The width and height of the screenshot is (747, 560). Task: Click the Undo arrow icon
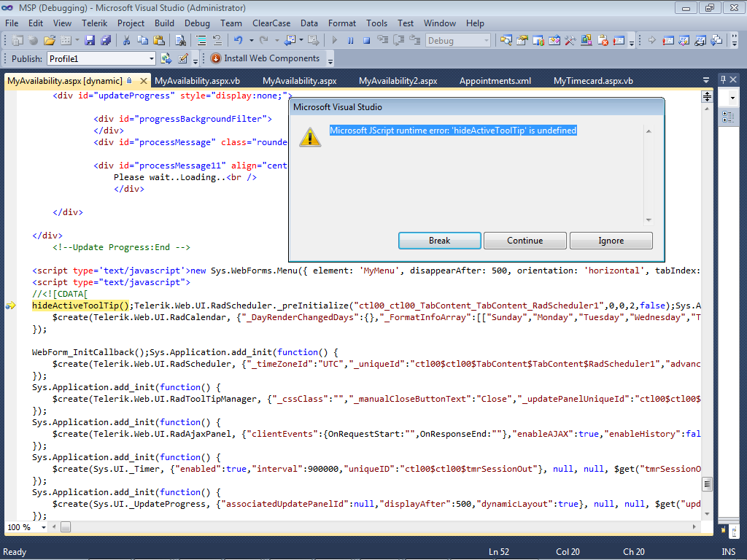pos(238,41)
